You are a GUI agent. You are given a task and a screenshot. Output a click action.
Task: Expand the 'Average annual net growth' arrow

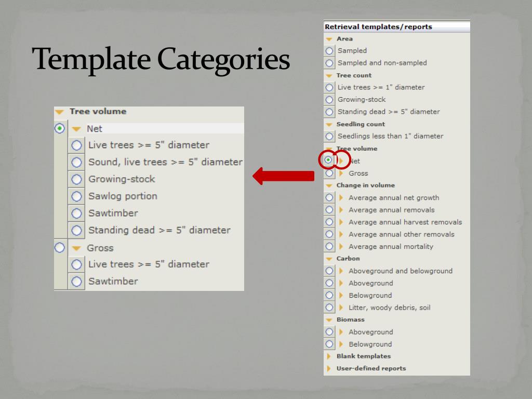tap(341, 197)
